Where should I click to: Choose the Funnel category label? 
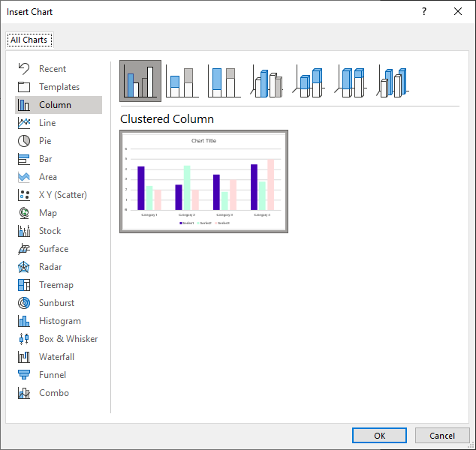53,375
